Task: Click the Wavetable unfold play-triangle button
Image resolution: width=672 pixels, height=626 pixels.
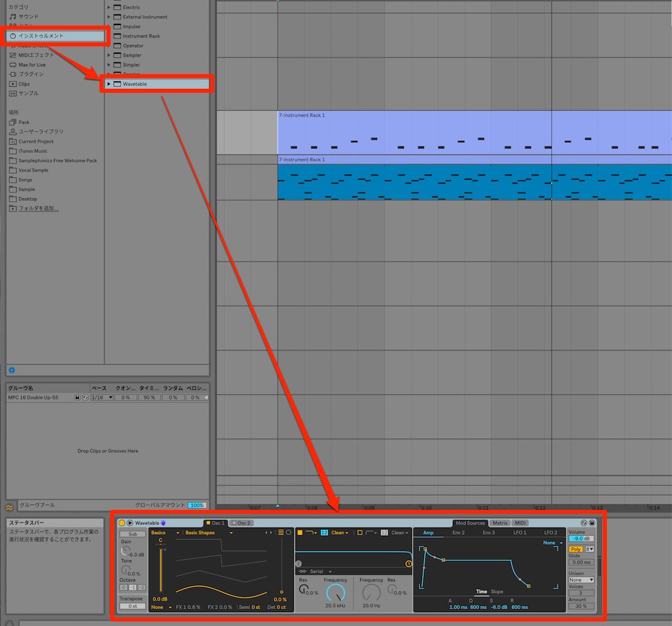Action: pyautogui.click(x=130, y=523)
